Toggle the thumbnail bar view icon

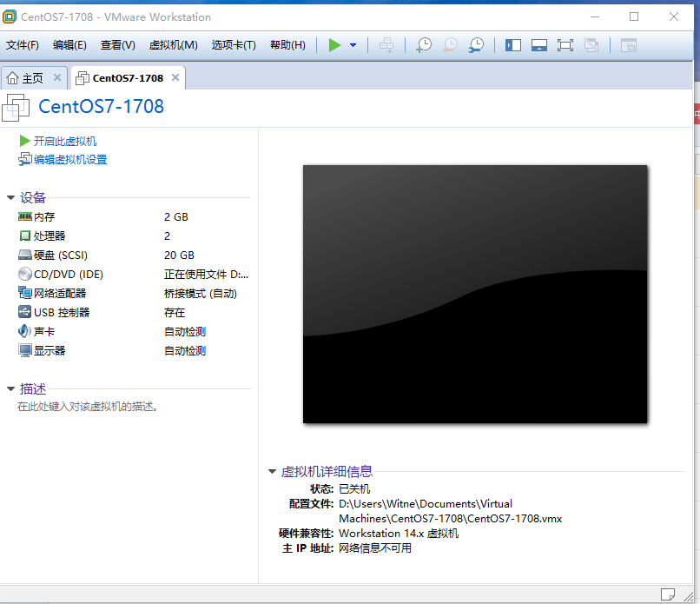tap(539, 45)
